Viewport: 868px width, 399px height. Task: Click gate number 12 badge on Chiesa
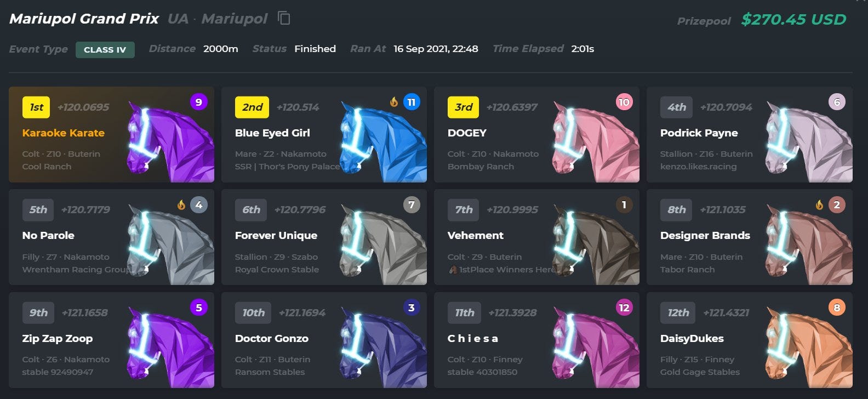(624, 307)
